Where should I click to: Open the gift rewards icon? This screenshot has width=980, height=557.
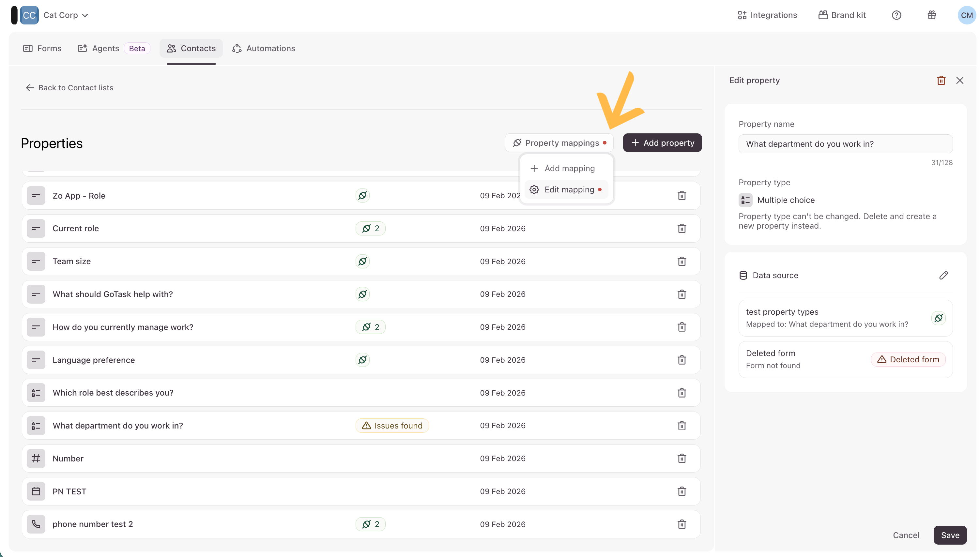click(x=931, y=15)
